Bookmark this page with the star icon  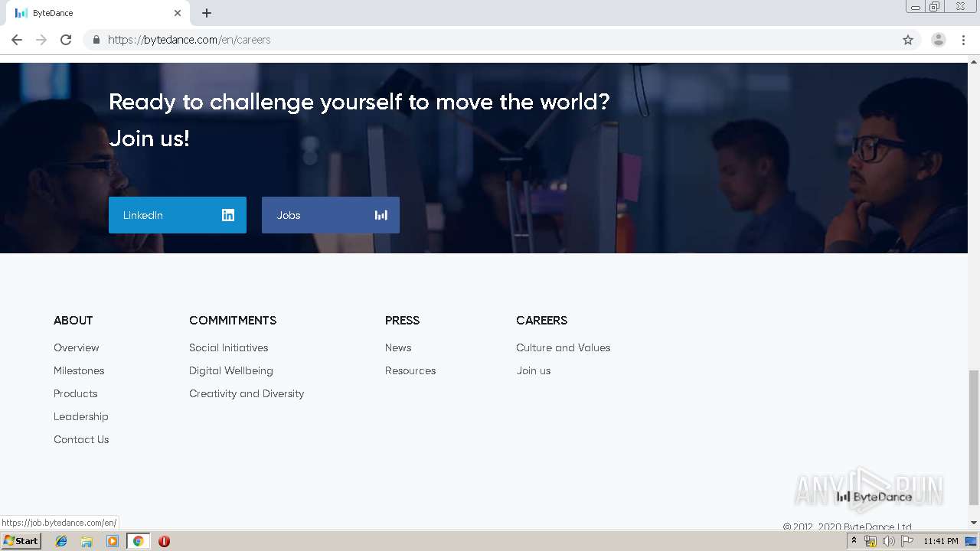[x=908, y=40]
